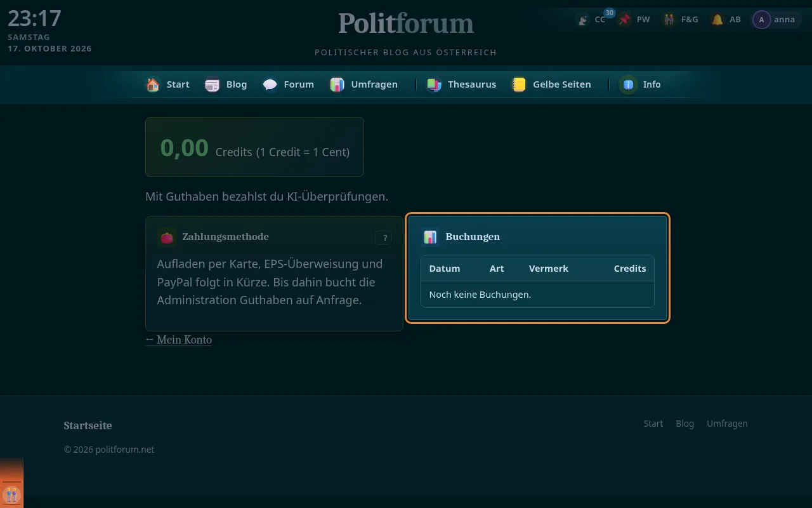Click the Vermerk column header
Image resolution: width=812 pixels, height=508 pixels.
[x=549, y=269]
